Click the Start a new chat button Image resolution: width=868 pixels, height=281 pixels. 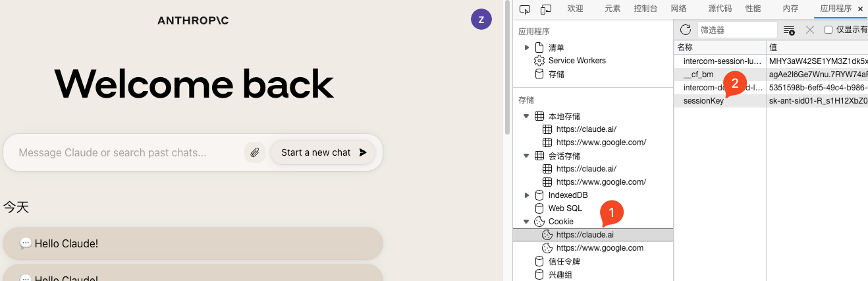pos(323,152)
